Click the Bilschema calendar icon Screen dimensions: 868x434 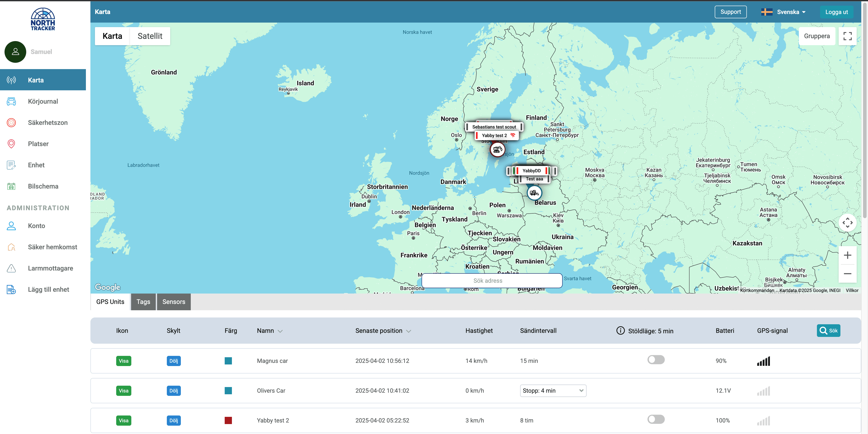pos(11,186)
